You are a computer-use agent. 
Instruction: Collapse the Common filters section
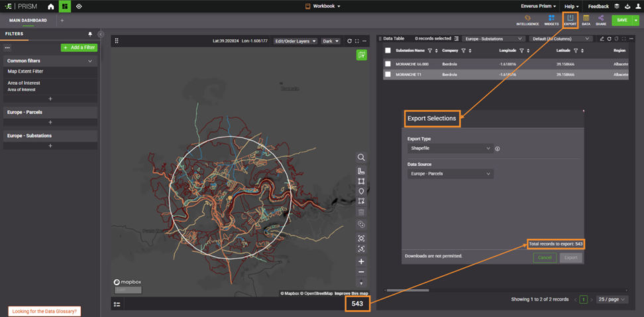(x=90, y=61)
